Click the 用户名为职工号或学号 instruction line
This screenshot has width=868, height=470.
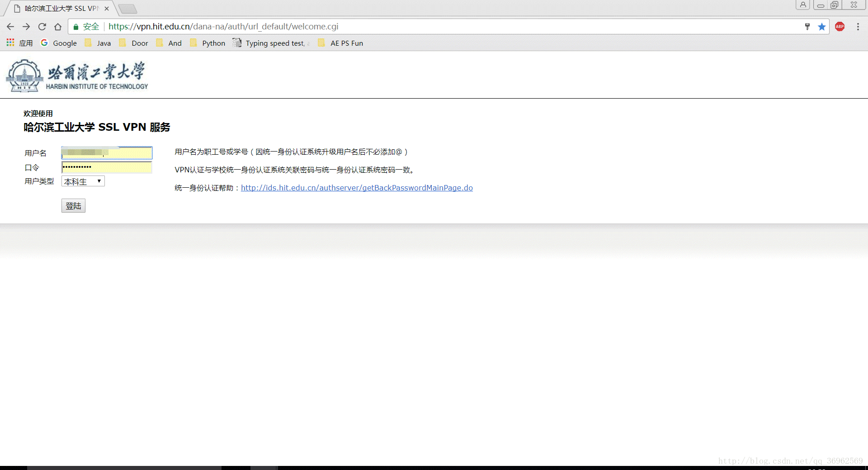tap(292, 152)
